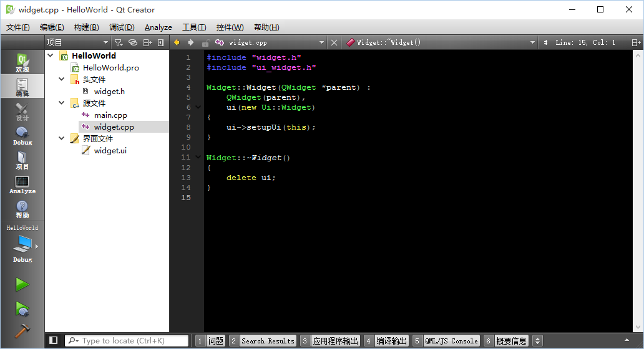Viewport: 644px width, 349px height.
Task: Collapse the HelloWorld project node
Action: pos(51,55)
